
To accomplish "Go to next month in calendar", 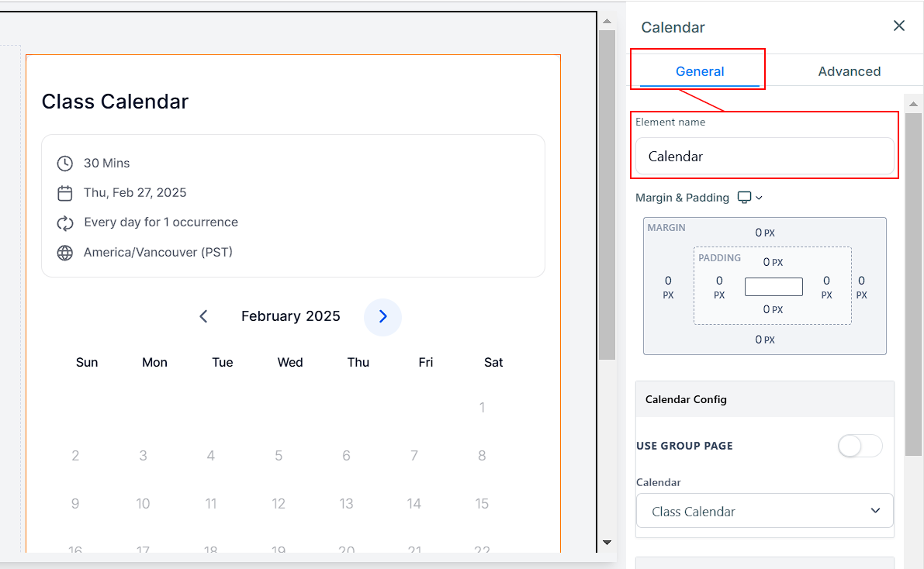I will pos(382,316).
